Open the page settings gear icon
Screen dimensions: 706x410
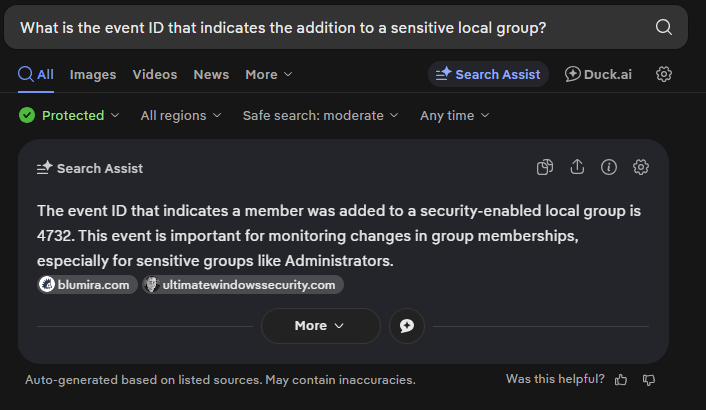click(664, 74)
